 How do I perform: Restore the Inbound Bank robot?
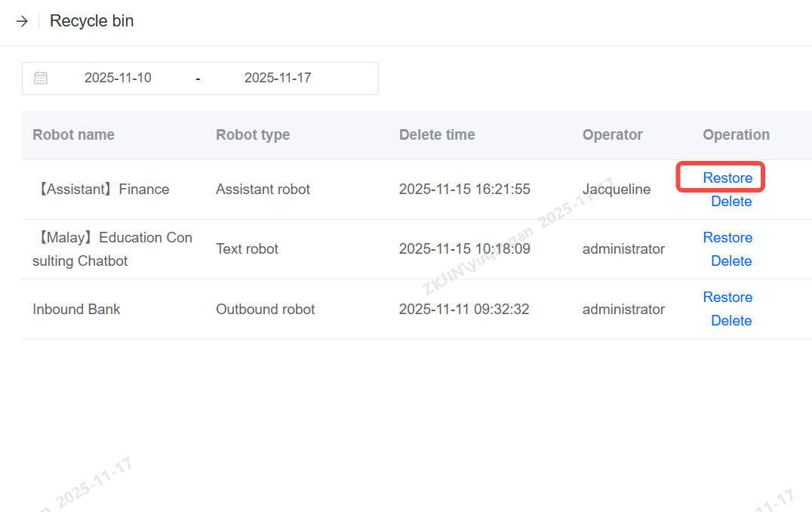point(727,297)
